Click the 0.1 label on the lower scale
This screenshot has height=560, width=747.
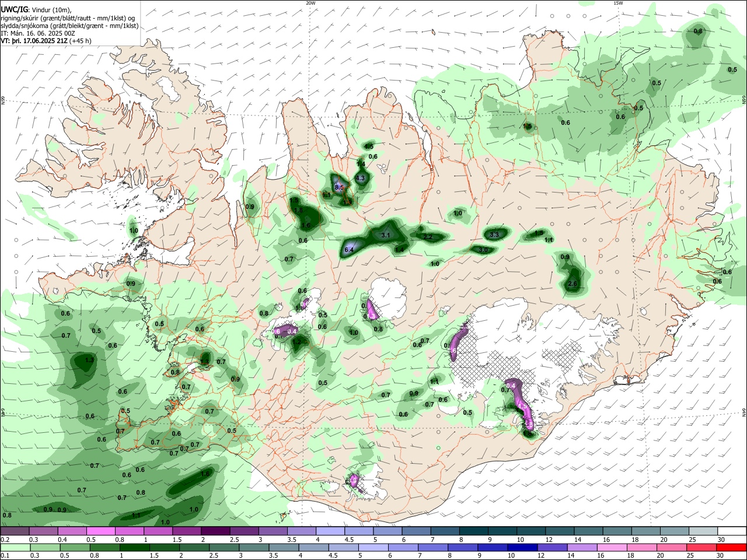coord(5,556)
